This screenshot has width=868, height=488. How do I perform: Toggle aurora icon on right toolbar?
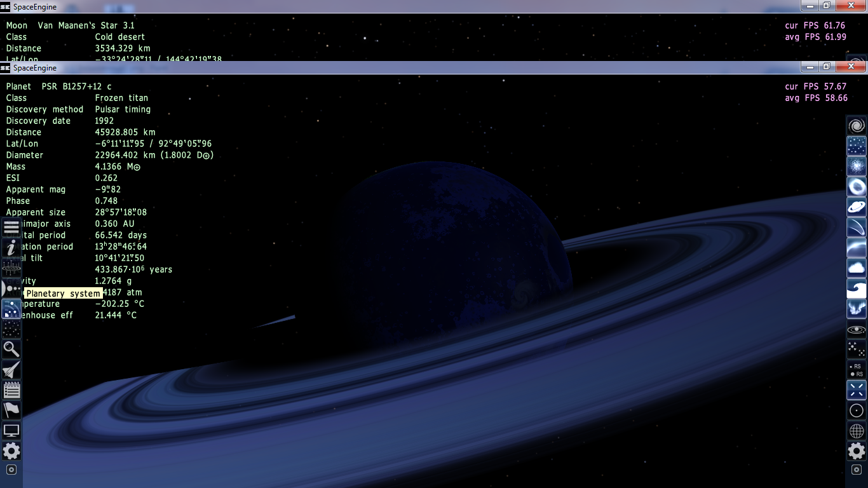857,308
